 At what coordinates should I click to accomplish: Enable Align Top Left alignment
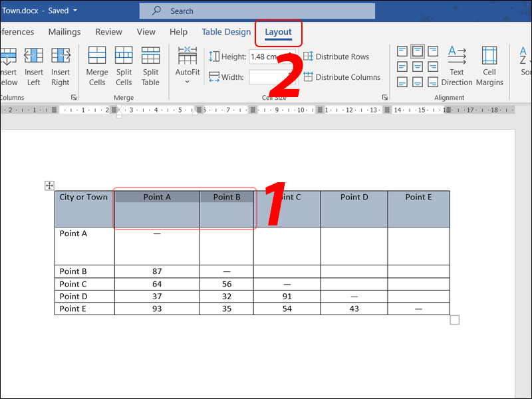402,51
